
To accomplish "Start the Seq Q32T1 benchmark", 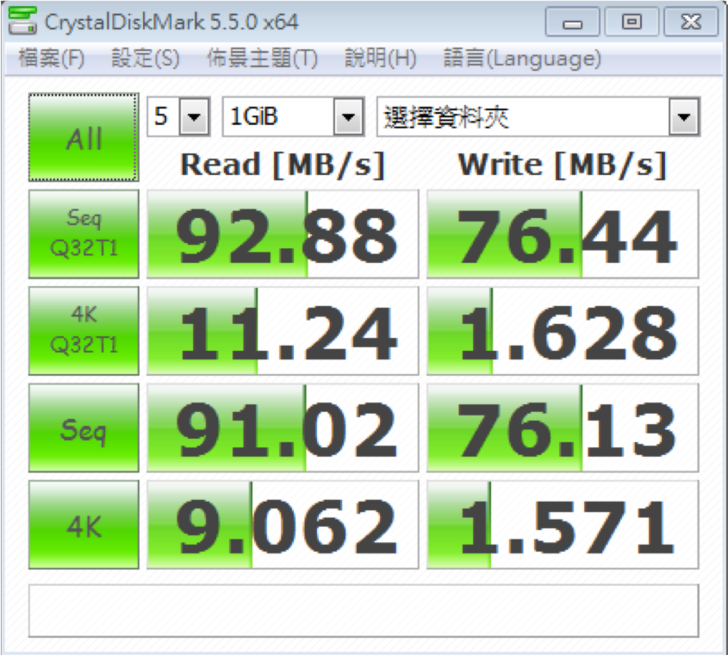I will (84, 234).
